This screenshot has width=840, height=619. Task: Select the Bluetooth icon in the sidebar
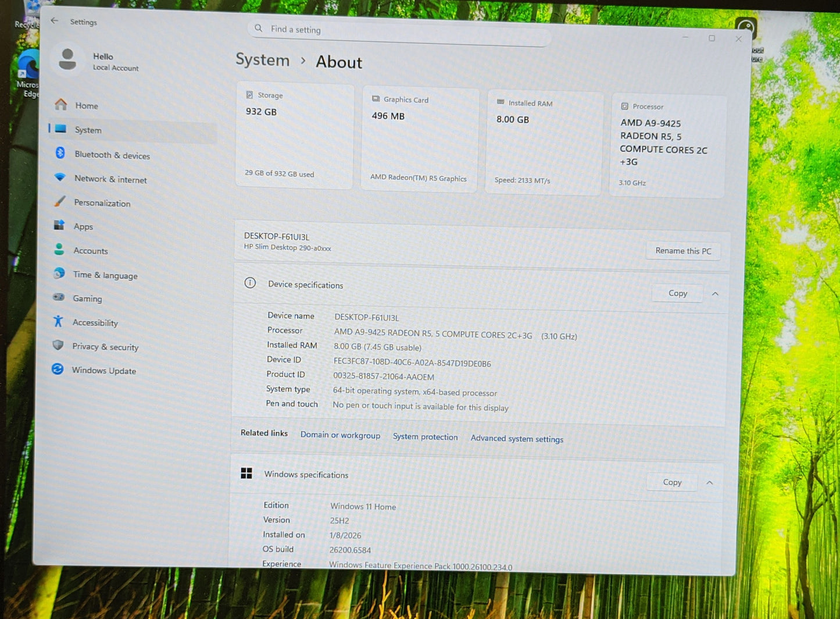click(x=60, y=153)
